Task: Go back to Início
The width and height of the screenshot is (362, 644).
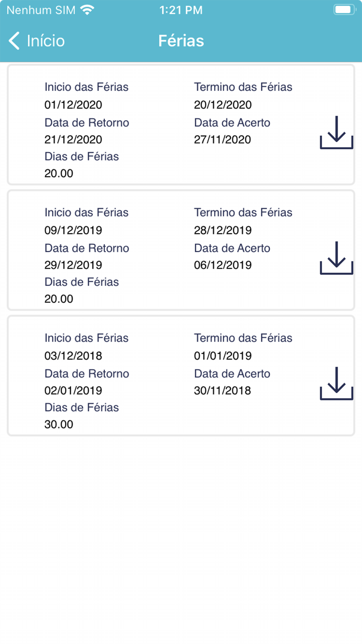Action: (x=37, y=41)
